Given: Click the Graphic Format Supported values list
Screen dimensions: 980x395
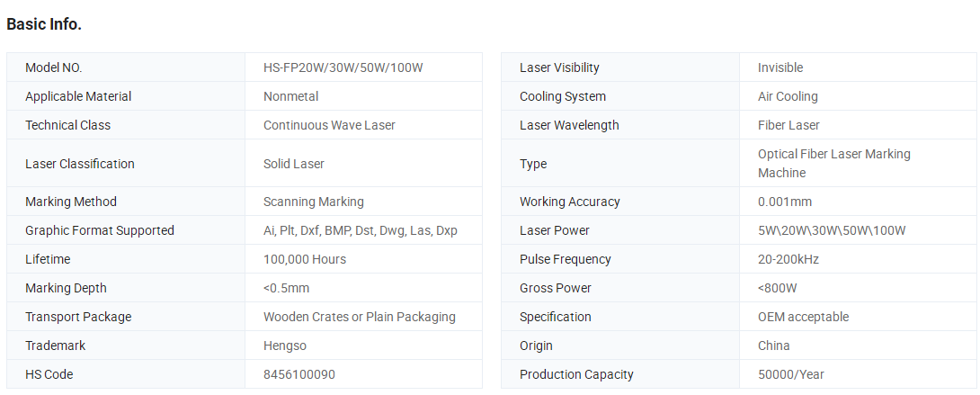Looking at the screenshot, I should [360, 230].
